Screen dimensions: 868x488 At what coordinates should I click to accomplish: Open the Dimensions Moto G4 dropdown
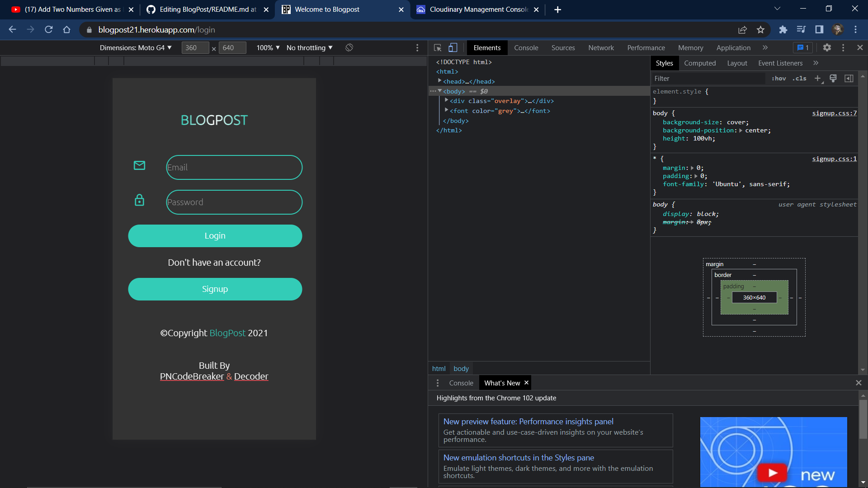coord(136,47)
